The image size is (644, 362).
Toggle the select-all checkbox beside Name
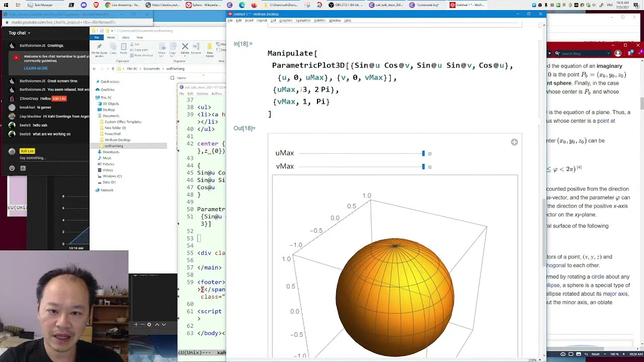(x=172, y=78)
